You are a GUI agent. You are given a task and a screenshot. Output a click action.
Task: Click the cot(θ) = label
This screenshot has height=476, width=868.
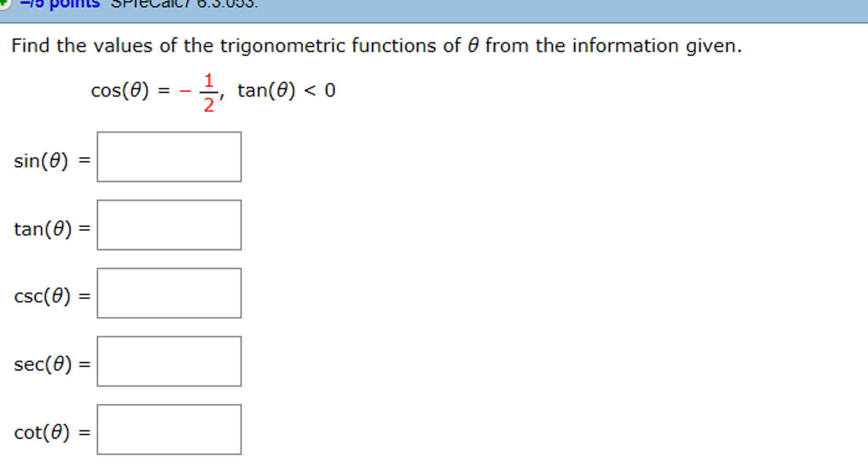52,432
